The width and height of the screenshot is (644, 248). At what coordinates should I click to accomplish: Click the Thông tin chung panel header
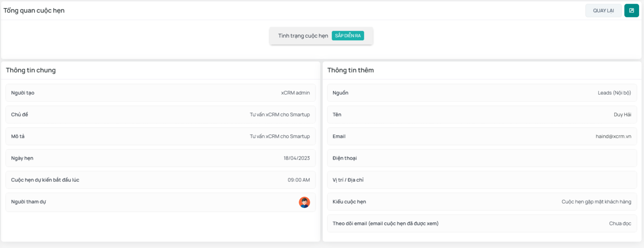[x=31, y=70]
